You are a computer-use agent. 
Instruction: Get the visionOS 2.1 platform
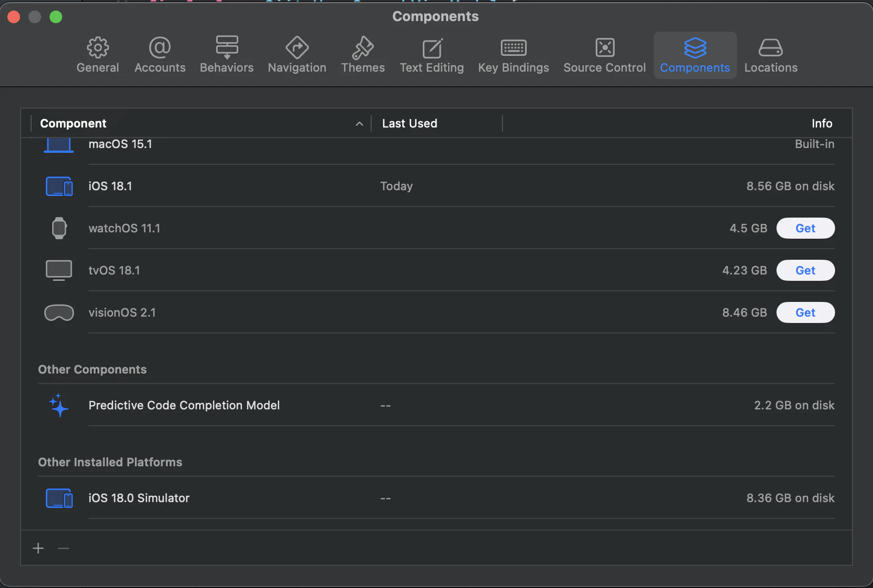click(x=806, y=312)
